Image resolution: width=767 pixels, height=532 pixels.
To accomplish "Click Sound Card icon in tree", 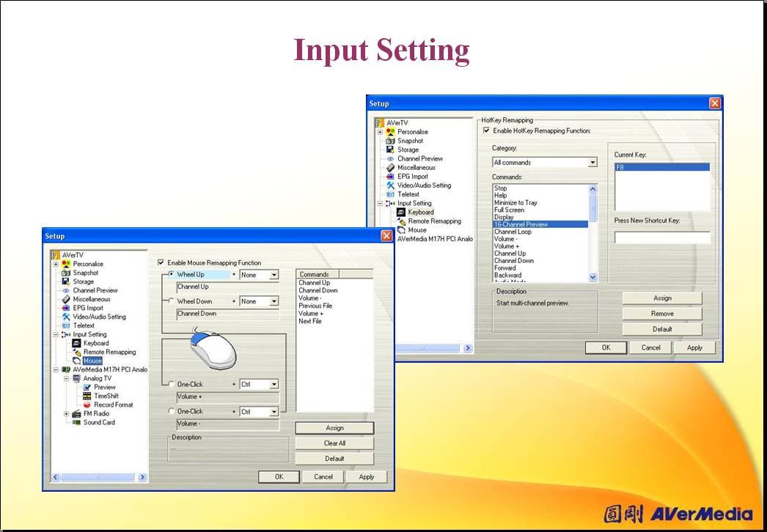I will (76, 423).
